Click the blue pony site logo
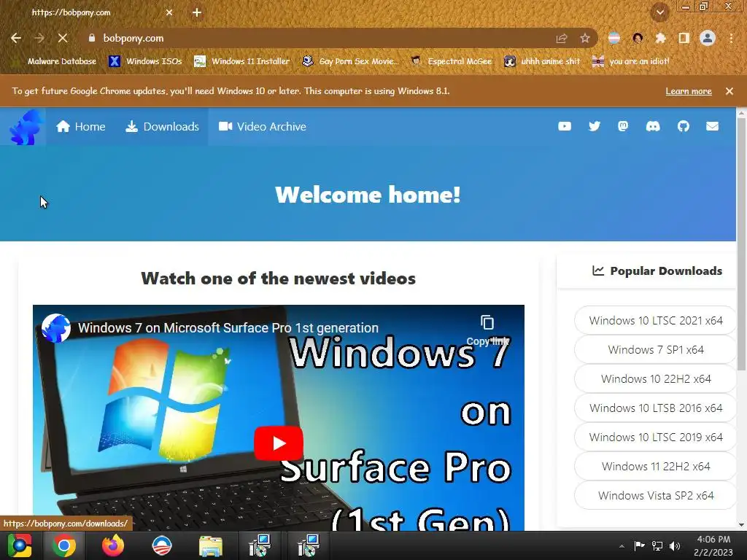 [26, 127]
